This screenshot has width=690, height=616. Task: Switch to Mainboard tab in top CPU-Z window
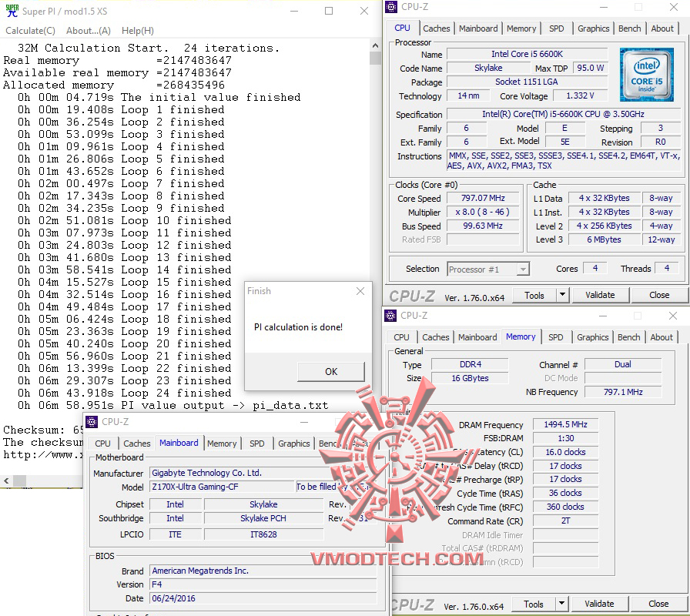(478, 28)
